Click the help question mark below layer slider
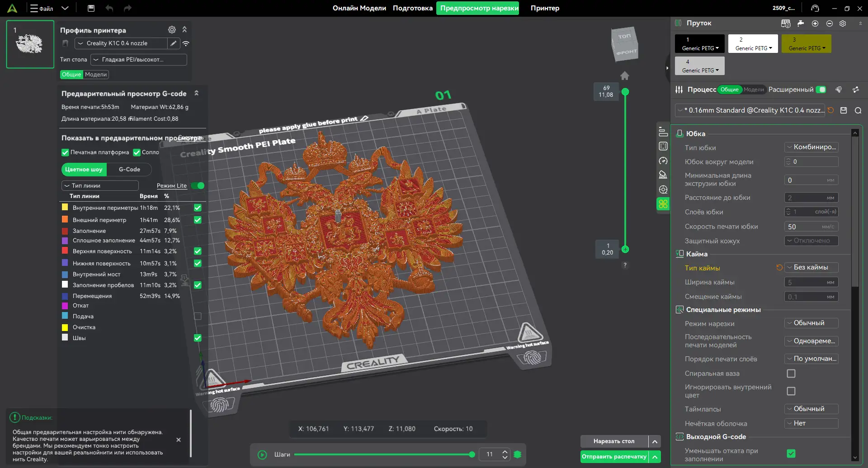The width and height of the screenshot is (868, 468). pyautogui.click(x=625, y=265)
